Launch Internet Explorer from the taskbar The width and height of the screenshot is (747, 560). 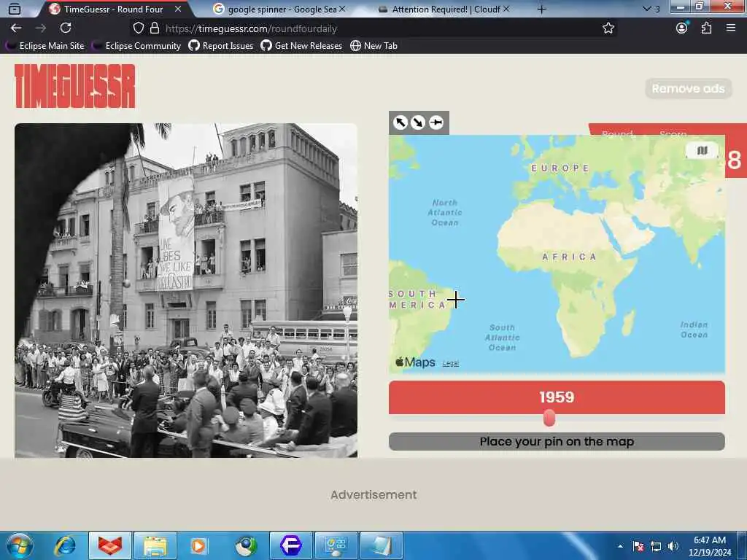point(65,545)
